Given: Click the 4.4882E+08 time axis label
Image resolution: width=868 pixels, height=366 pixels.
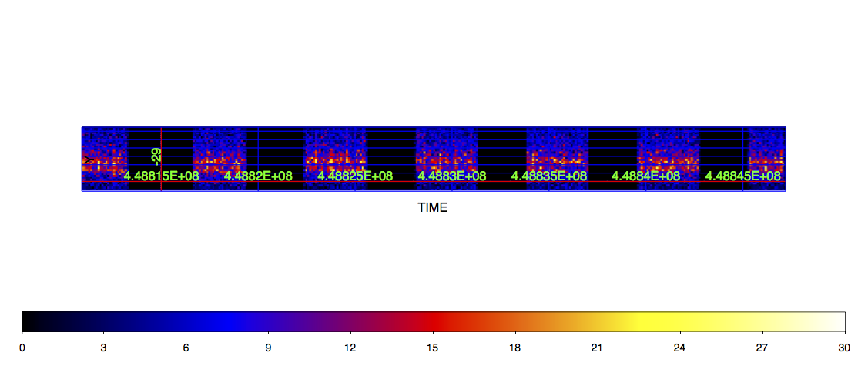Looking at the screenshot, I should coord(258,176).
